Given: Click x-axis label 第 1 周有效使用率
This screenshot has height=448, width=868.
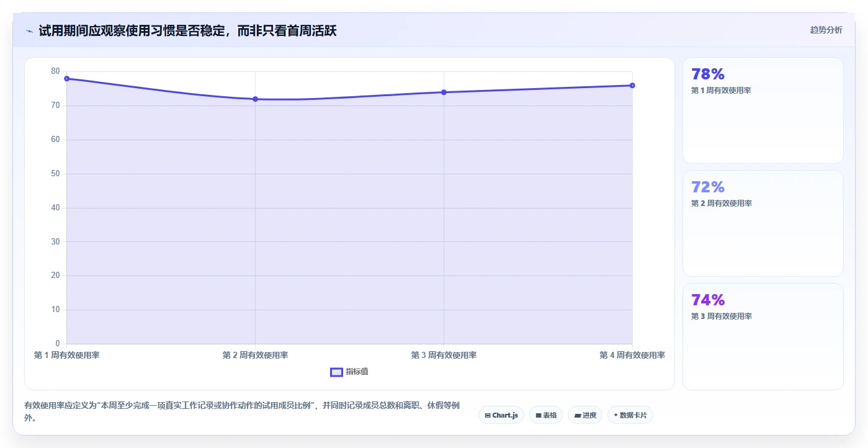Looking at the screenshot, I should [x=66, y=356].
